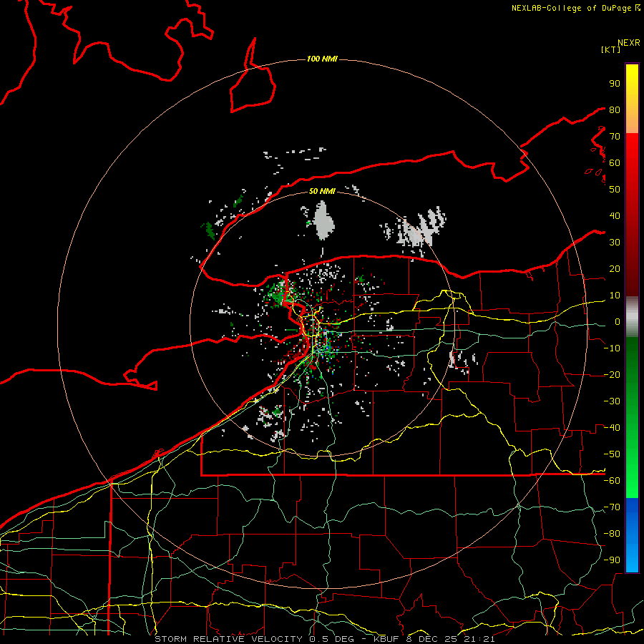
Task: Click the positive 10 knots scale value
Action: pos(615,296)
